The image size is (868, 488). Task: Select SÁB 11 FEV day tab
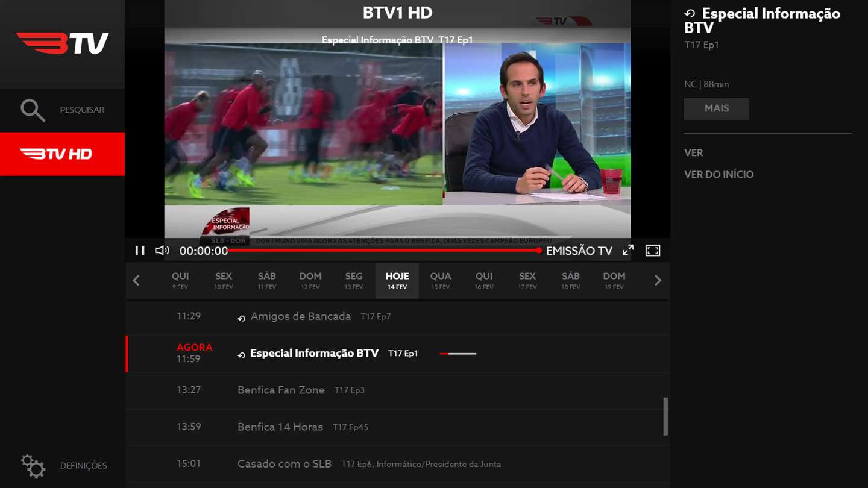[267, 281]
